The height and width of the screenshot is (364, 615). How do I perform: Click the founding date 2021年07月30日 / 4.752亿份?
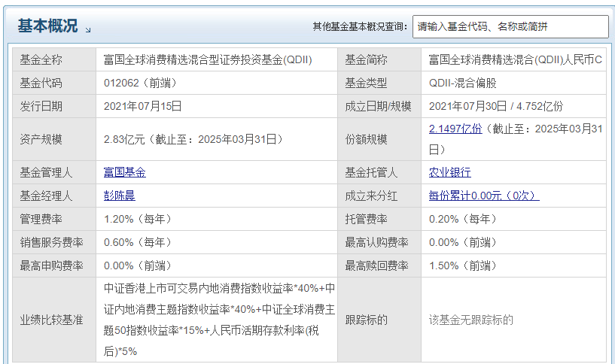click(x=496, y=106)
